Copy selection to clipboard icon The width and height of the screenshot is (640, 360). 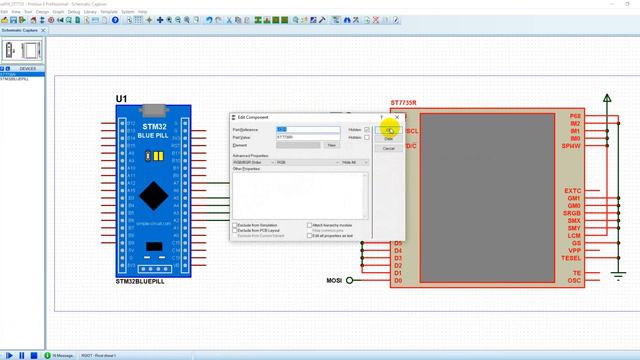coord(238,20)
